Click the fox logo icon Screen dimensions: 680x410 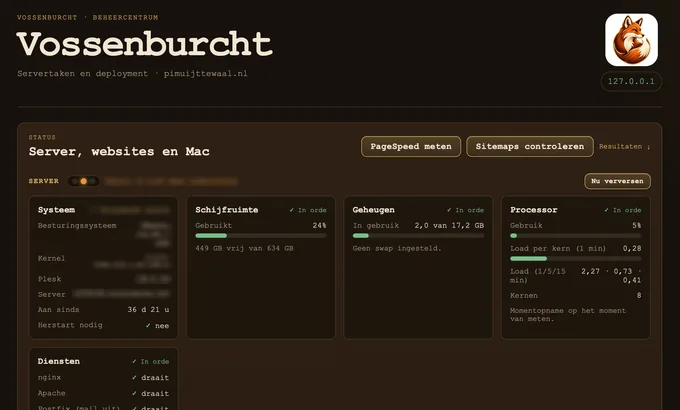tap(631, 40)
